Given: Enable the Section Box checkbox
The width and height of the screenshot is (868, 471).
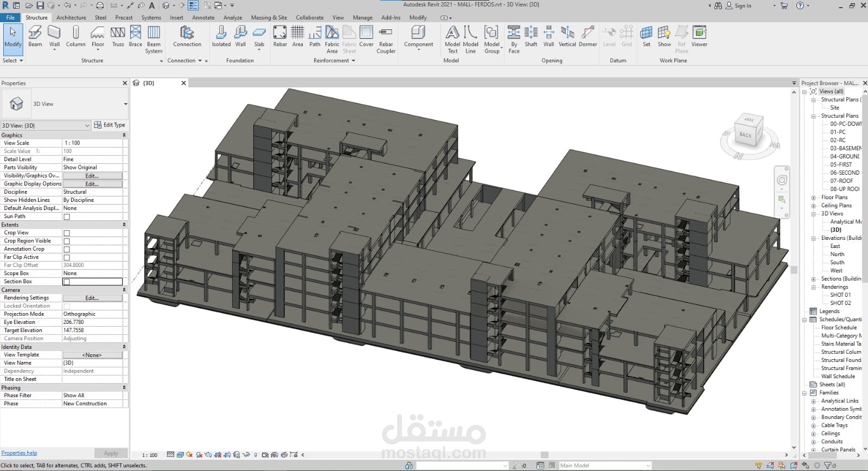Looking at the screenshot, I should click(x=67, y=282).
